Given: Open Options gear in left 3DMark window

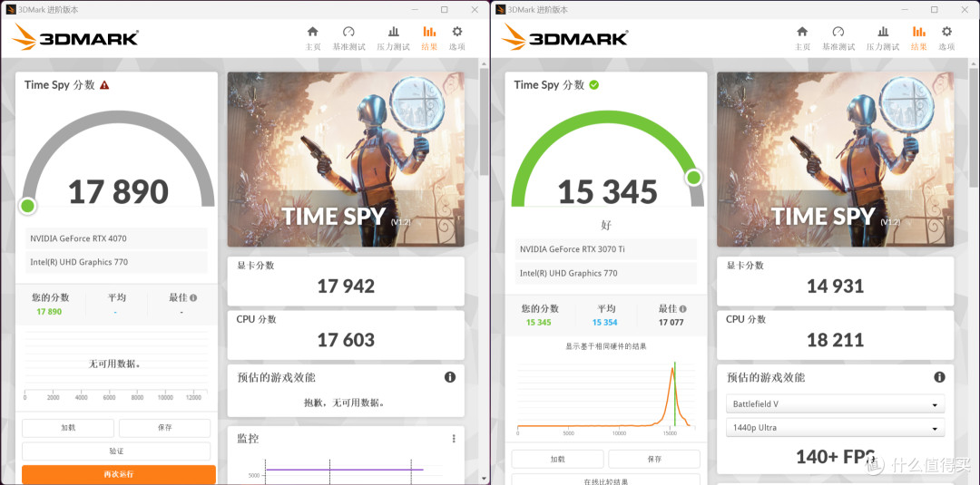Looking at the screenshot, I should click(x=456, y=38).
